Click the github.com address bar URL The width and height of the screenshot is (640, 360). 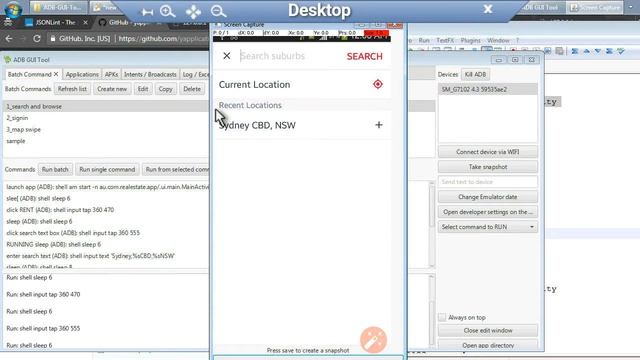(163, 39)
